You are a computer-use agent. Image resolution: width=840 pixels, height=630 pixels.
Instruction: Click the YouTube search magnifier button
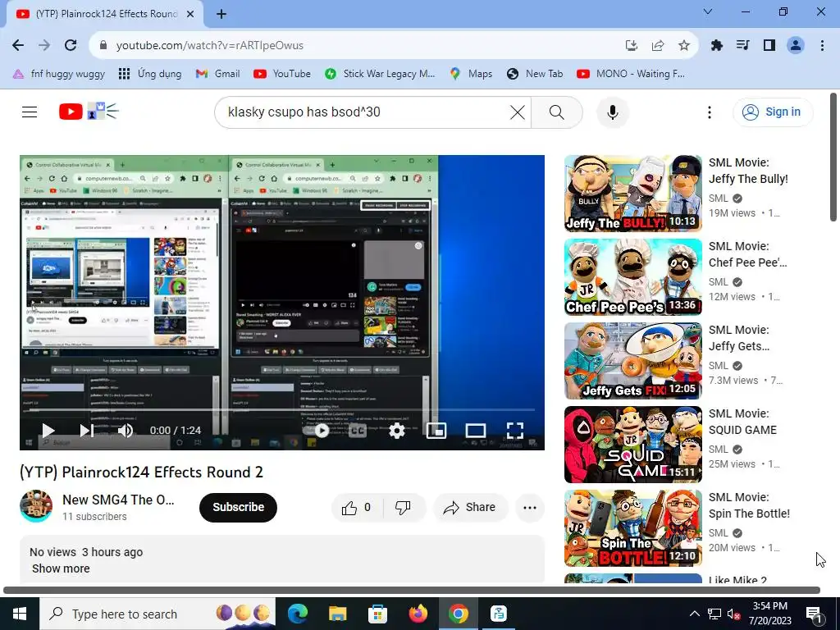557,112
